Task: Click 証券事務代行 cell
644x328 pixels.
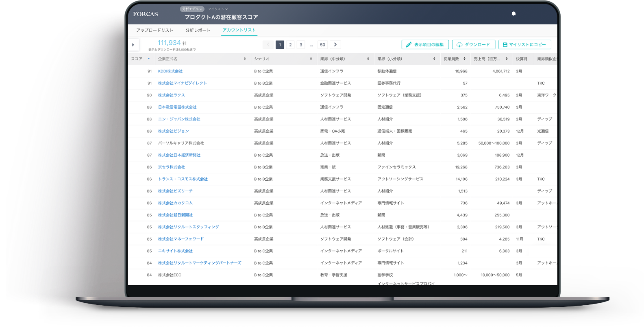Action: [389, 83]
